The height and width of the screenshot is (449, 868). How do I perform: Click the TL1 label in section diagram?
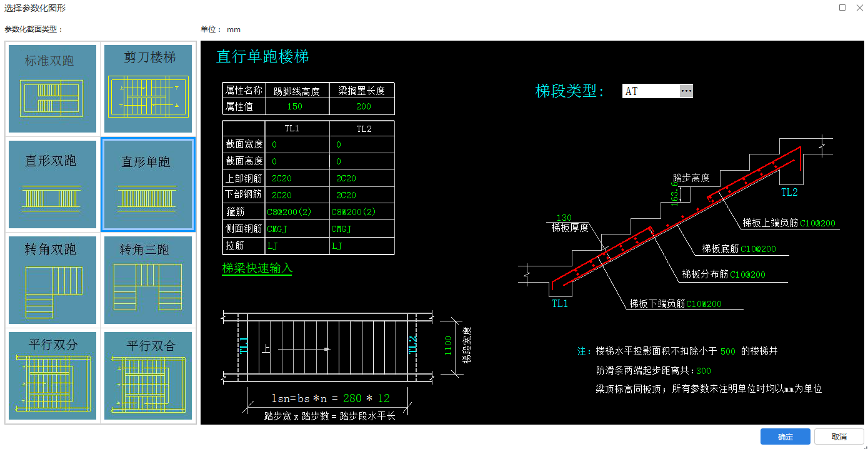[560, 304]
